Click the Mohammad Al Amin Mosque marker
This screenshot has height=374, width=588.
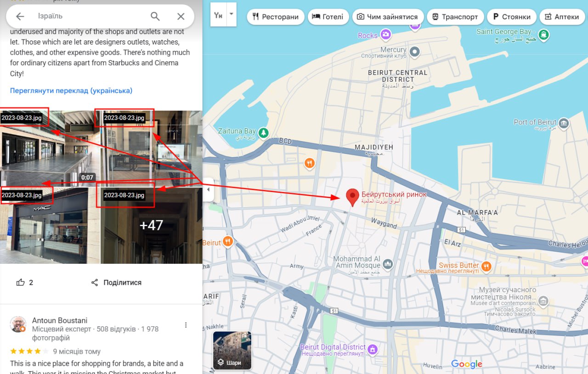[388, 264]
